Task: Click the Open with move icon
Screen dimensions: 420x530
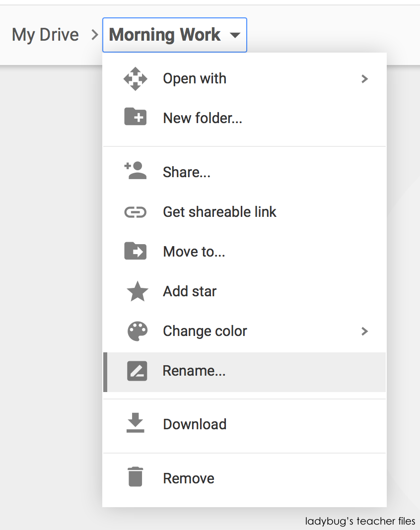Action: (x=135, y=78)
